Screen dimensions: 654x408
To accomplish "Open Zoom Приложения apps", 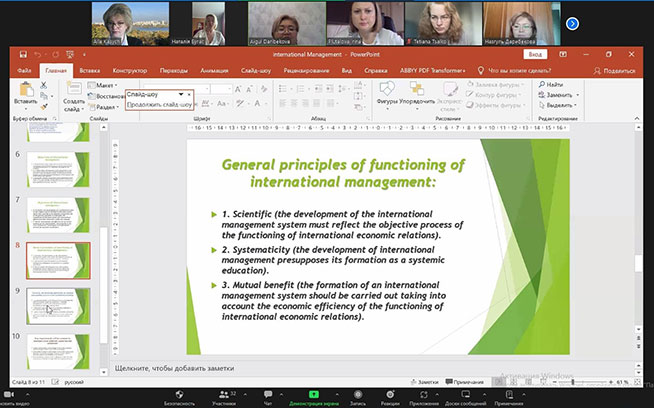I will pyautogui.click(x=424, y=398).
